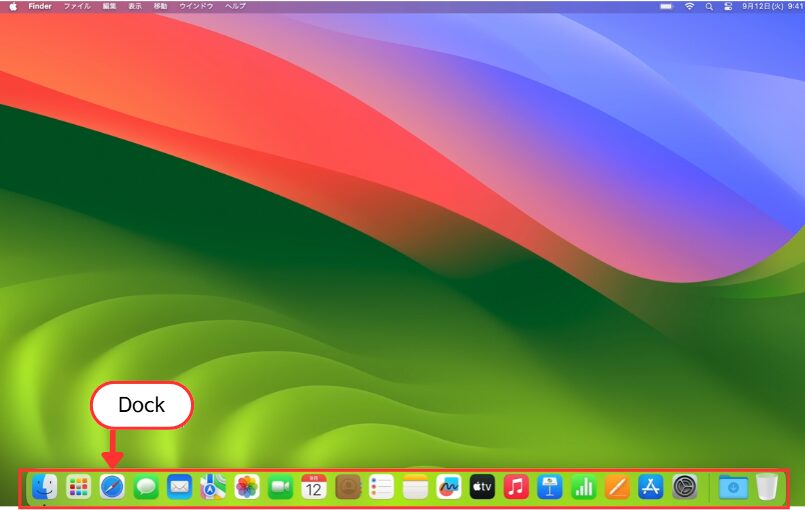Open the Photos app
The height and width of the screenshot is (510, 805).
coord(247,487)
